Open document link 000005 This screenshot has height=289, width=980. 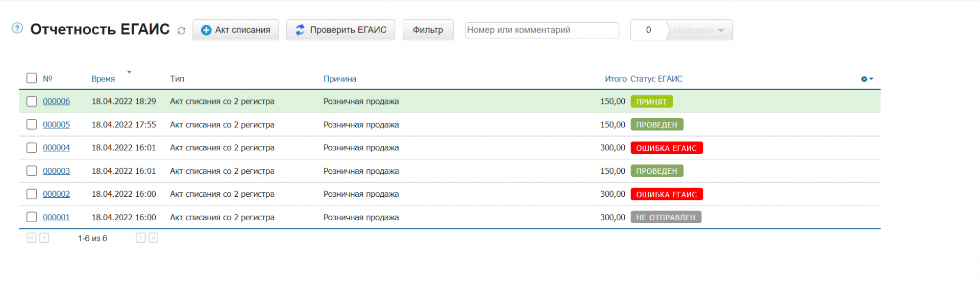[x=56, y=125]
